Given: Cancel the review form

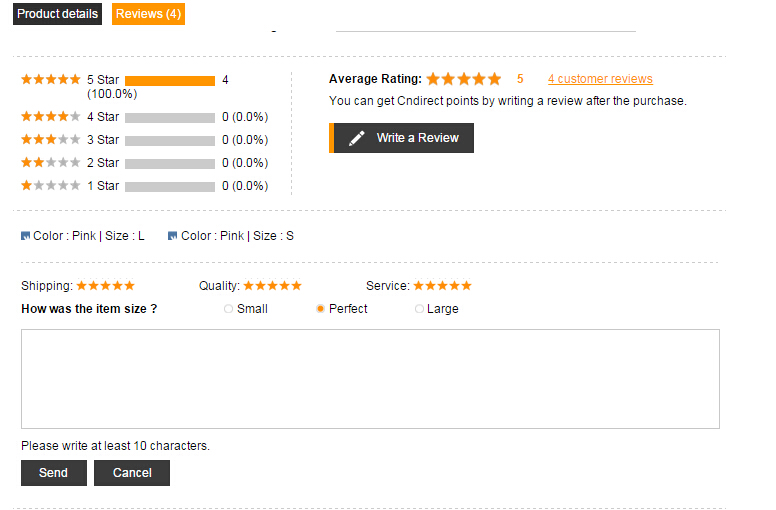Looking at the screenshot, I should 132,473.
